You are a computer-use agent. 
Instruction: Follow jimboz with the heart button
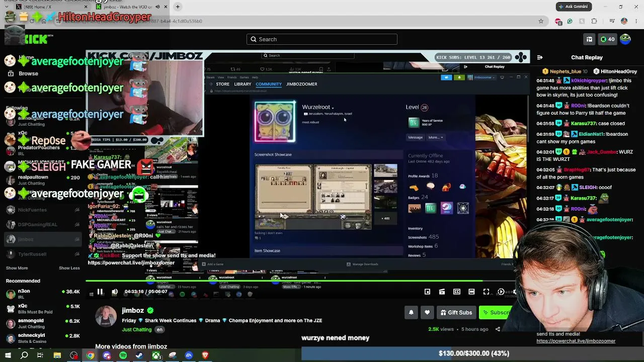(x=427, y=313)
